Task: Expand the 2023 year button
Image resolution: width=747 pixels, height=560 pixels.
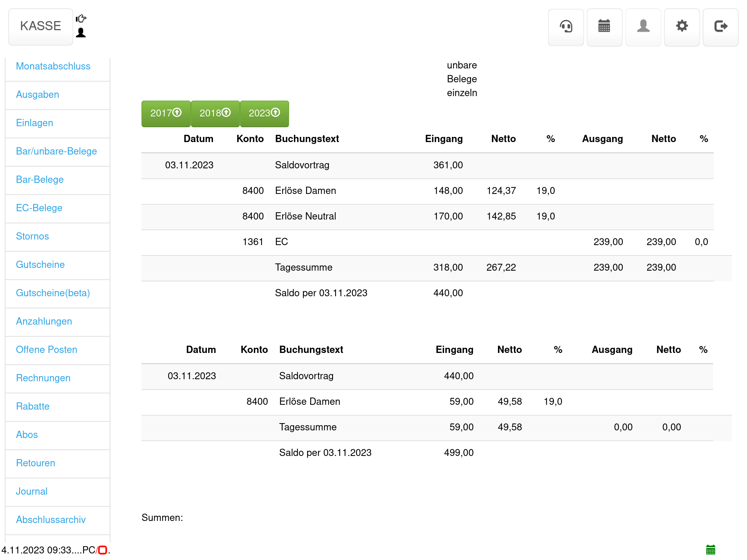Action: [265, 113]
